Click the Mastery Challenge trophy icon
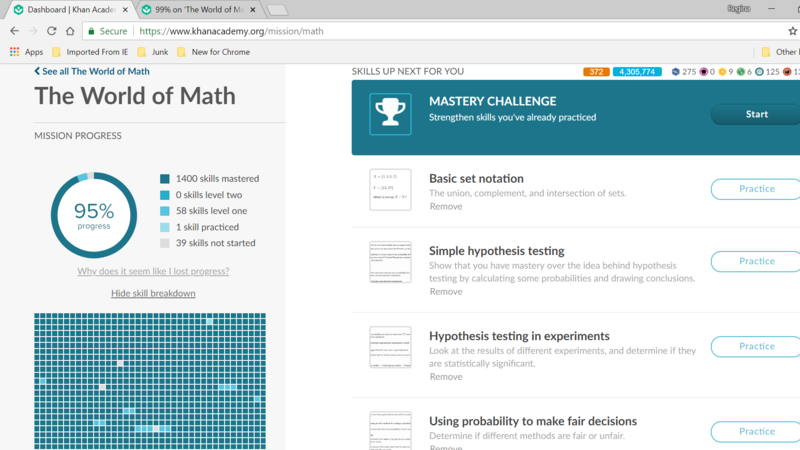 click(x=390, y=114)
